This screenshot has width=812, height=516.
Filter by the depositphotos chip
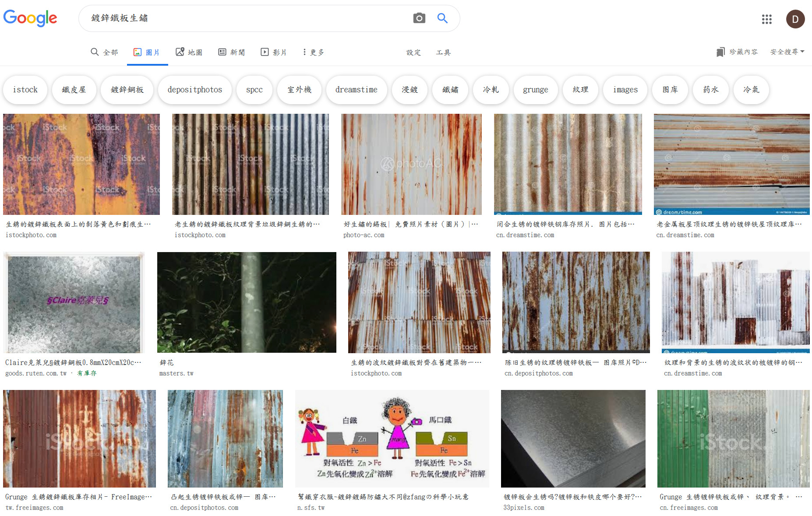[195, 90]
